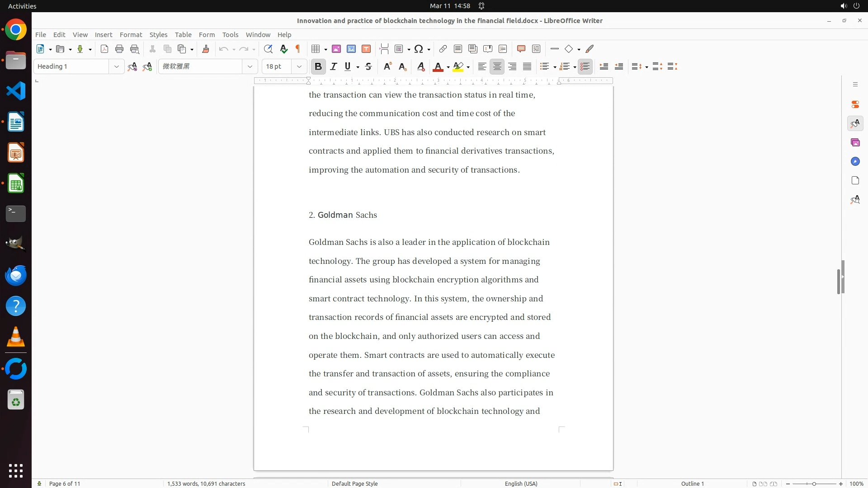Open the Format menu

(131, 35)
